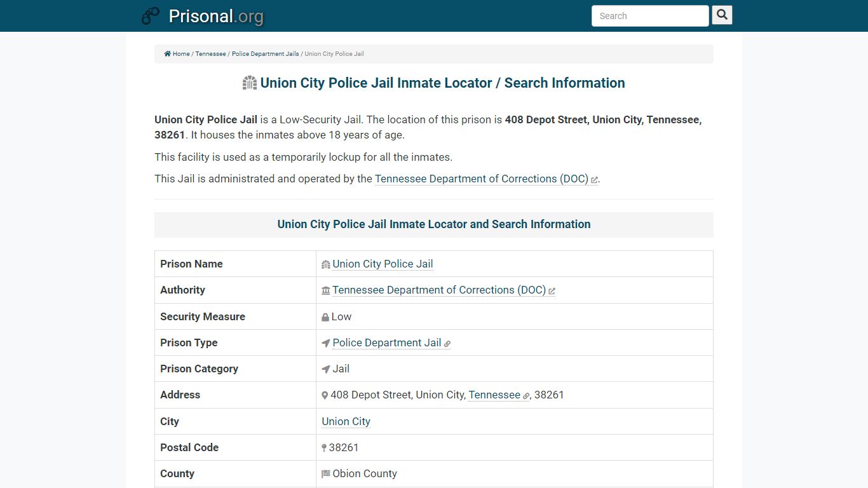Click jail building icon beside page heading
868x488 pixels.
(250, 83)
